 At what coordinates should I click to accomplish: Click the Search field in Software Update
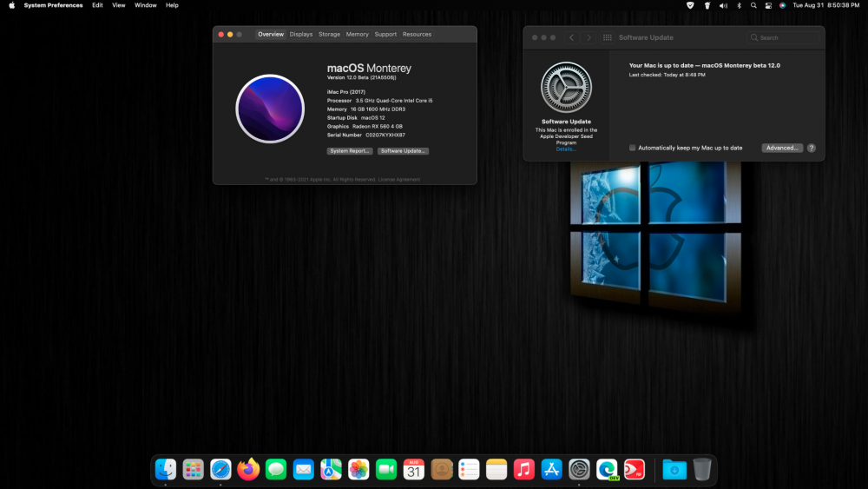click(x=783, y=37)
